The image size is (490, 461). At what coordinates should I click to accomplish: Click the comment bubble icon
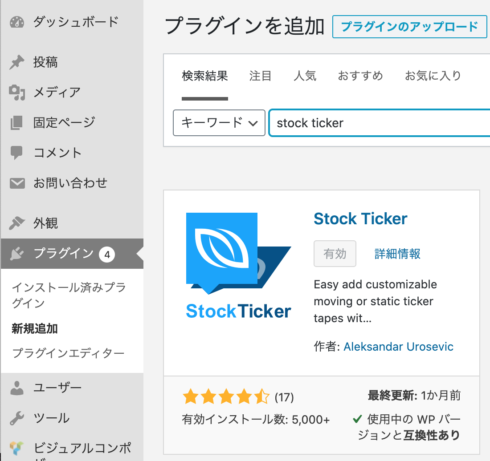[x=17, y=153]
